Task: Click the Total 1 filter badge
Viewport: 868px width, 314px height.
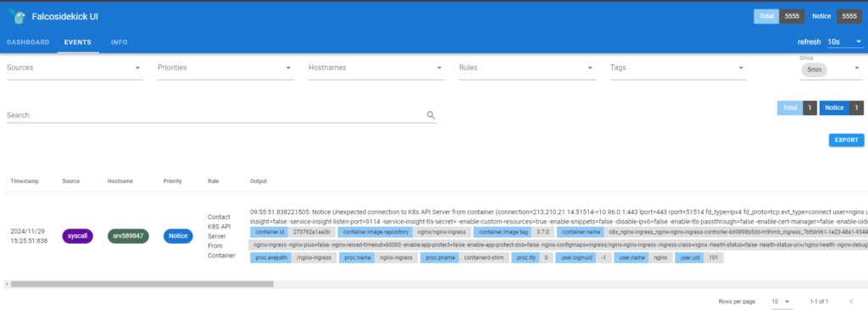Action: (x=797, y=107)
